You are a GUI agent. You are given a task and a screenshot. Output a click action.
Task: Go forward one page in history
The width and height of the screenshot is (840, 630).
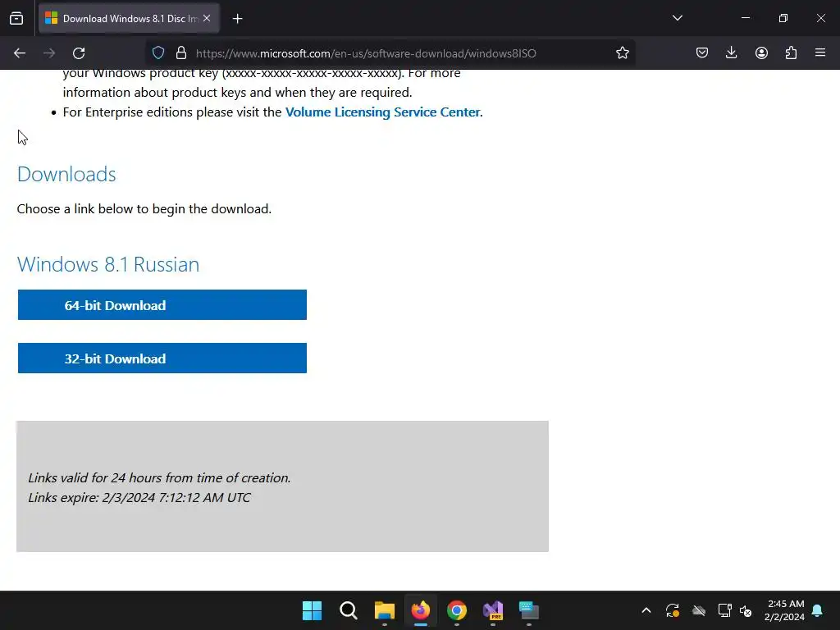coord(49,53)
